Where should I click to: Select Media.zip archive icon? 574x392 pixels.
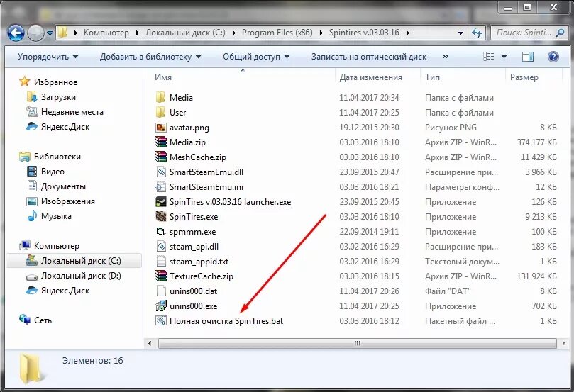(x=160, y=142)
